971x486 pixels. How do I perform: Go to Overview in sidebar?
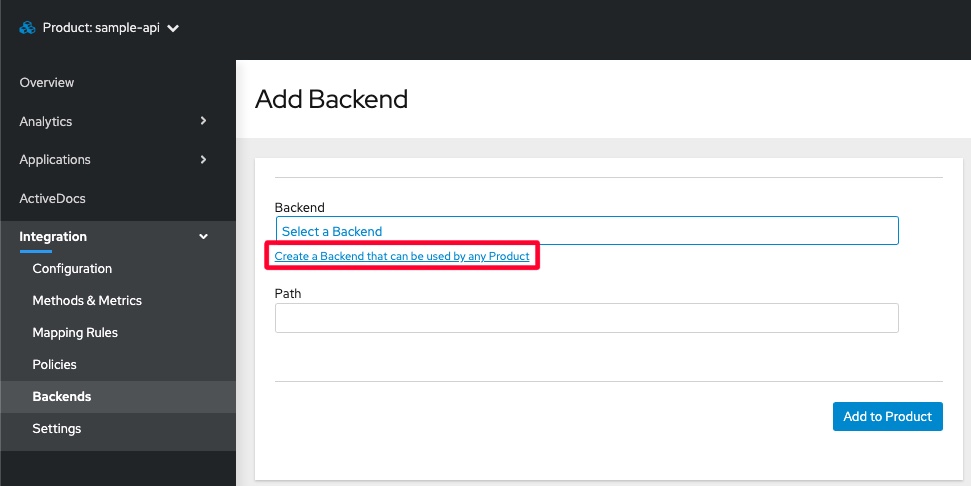(x=47, y=82)
